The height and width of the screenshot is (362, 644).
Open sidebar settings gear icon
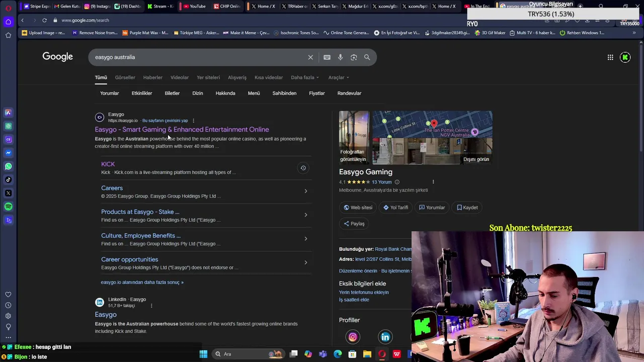tap(8, 316)
